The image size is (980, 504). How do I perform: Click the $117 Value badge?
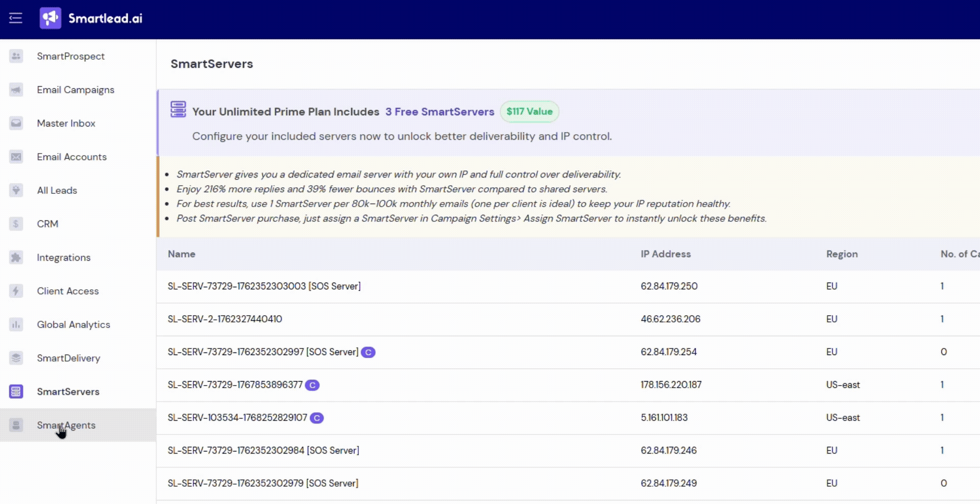(x=529, y=112)
